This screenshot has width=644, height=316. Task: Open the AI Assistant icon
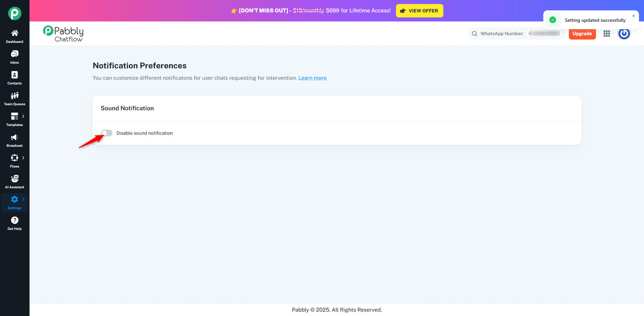(x=14, y=179)
